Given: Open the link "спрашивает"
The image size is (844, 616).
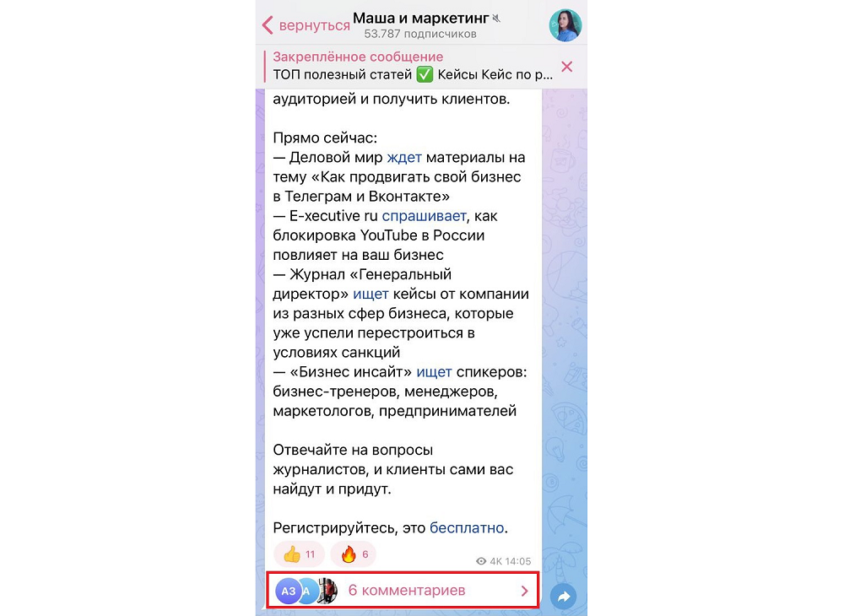Looking at the screenshot, I should pos(425,216).
